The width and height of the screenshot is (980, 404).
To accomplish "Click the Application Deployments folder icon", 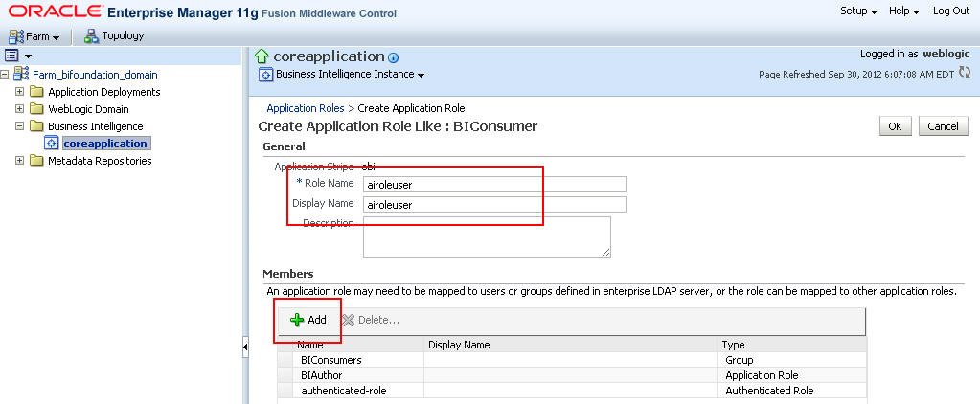I will pos(36,92).
